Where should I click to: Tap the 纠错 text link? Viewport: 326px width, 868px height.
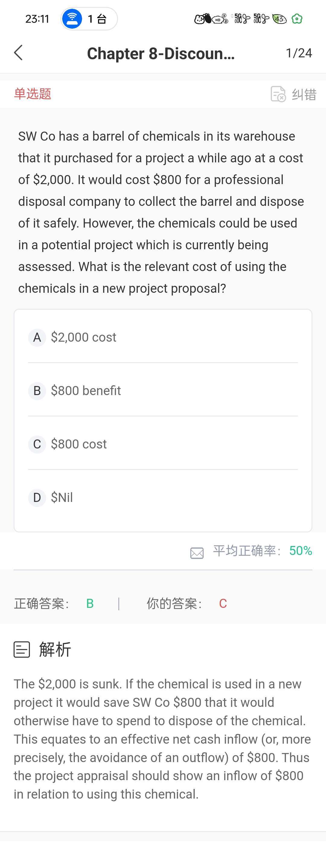(304, 94)
